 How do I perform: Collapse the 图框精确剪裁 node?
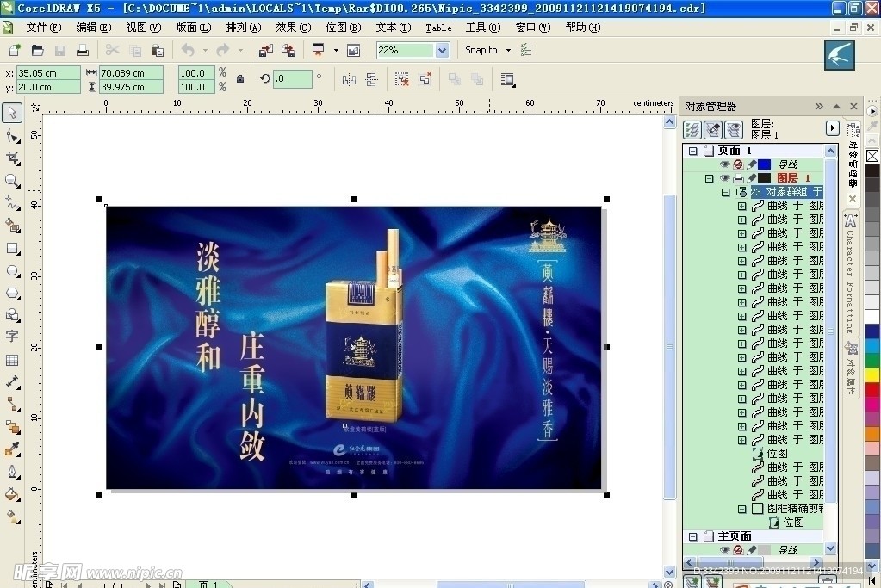point(741,509)
